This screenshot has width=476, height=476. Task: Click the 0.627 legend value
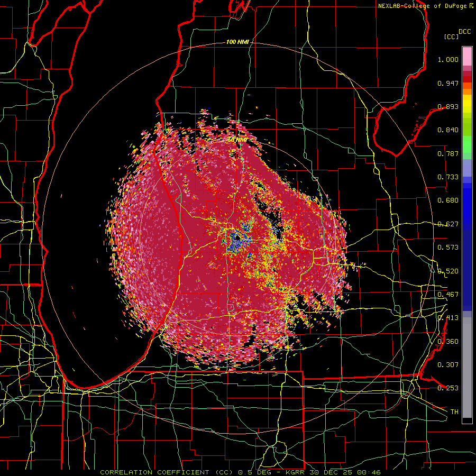[x=448, y=224]
